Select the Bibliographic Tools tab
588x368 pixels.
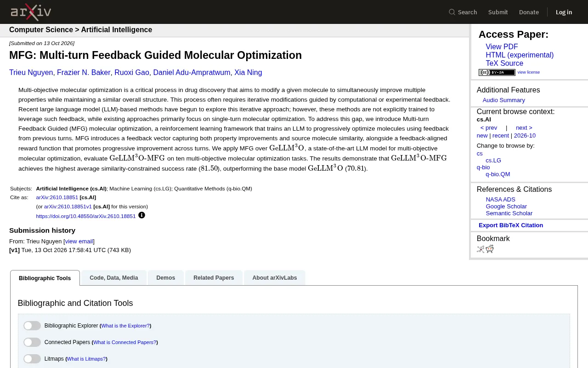click(x=45, y=278)
